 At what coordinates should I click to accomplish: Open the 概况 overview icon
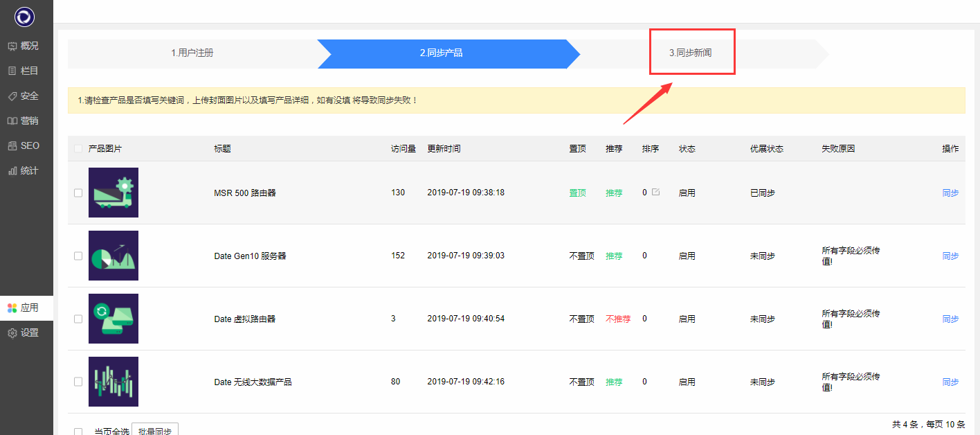pos(12,46)
